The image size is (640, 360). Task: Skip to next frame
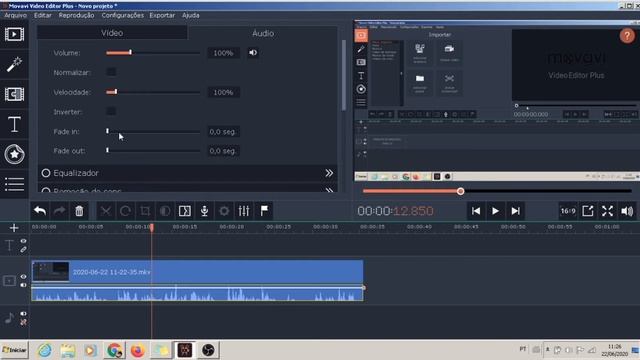click(x=516, y=211)
